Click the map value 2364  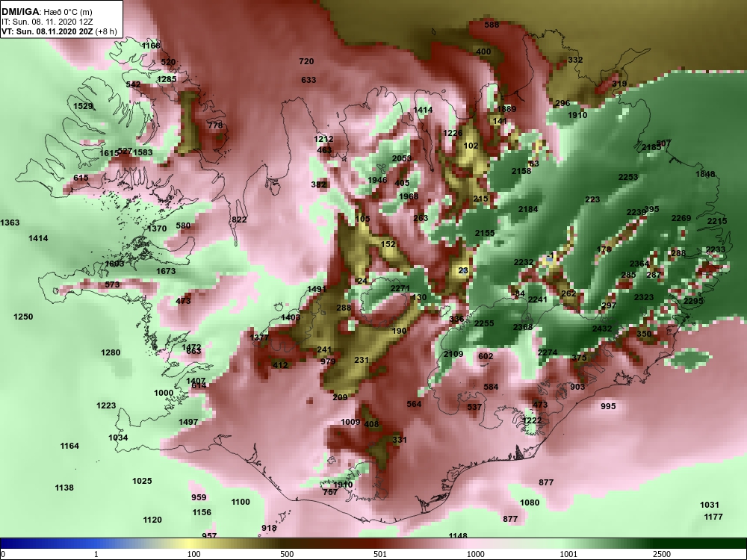pyautogui.click(x=639, y=264)
